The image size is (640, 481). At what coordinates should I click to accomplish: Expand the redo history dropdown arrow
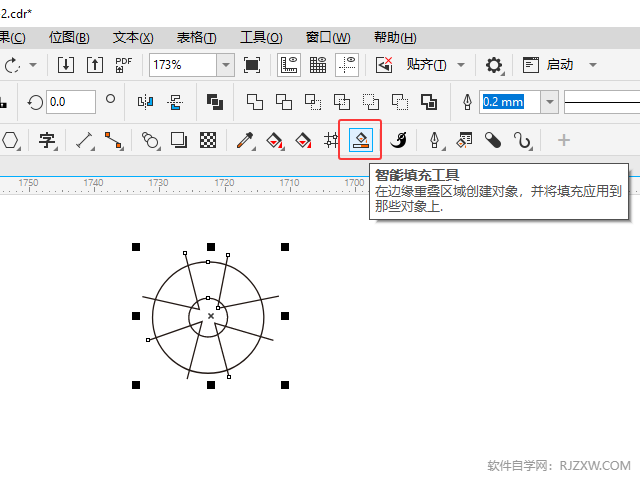pos(33,65)
